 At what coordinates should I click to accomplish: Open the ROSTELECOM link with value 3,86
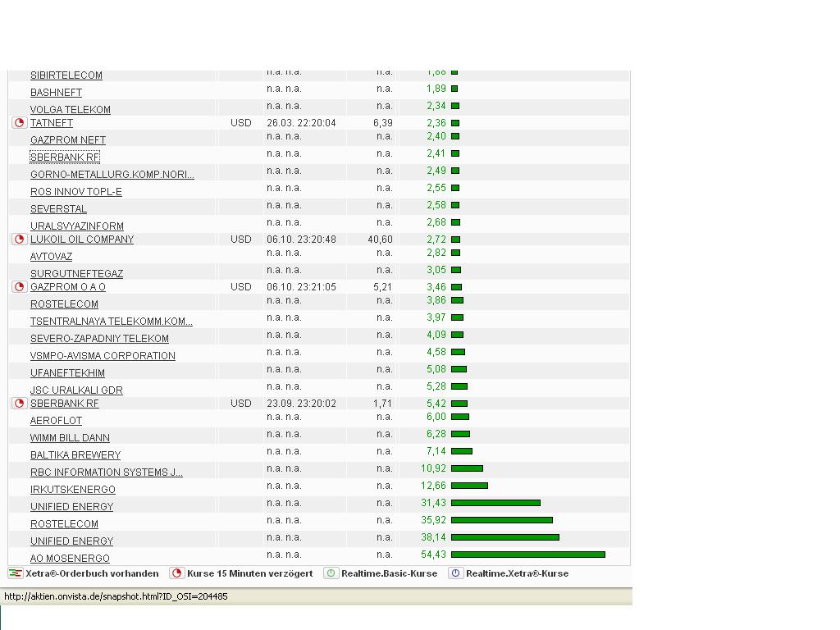tap(64, 304)
